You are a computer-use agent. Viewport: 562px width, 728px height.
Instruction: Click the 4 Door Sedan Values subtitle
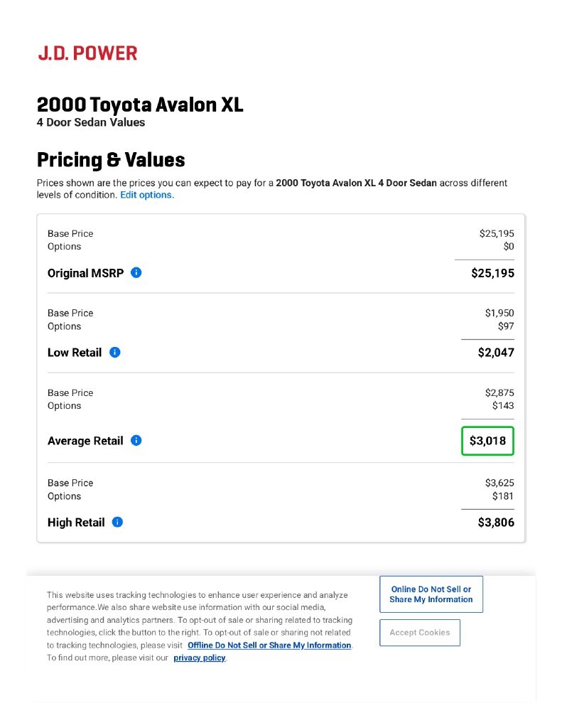coord(91,122)
